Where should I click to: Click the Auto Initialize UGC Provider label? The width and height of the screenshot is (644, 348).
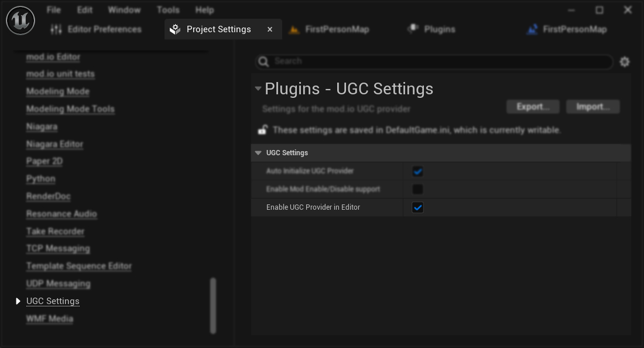310,171
